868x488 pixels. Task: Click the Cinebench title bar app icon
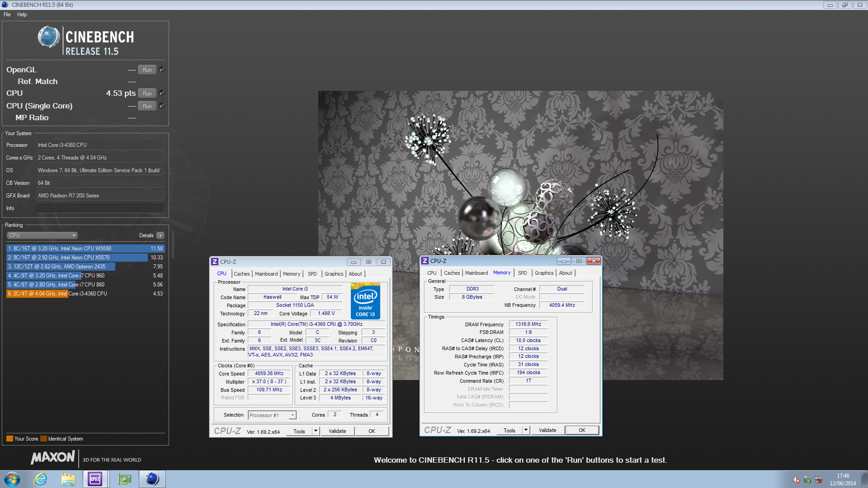coord(5,5)
